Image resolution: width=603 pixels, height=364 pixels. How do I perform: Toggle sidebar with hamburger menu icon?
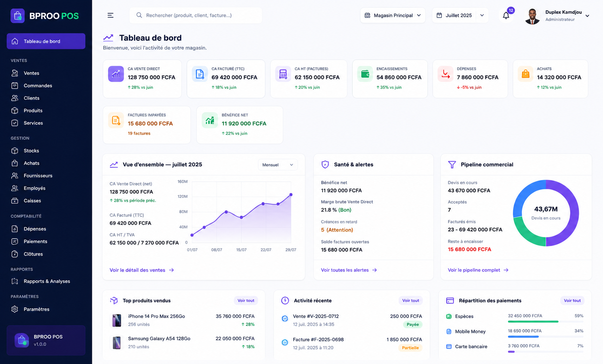point(110,15)
